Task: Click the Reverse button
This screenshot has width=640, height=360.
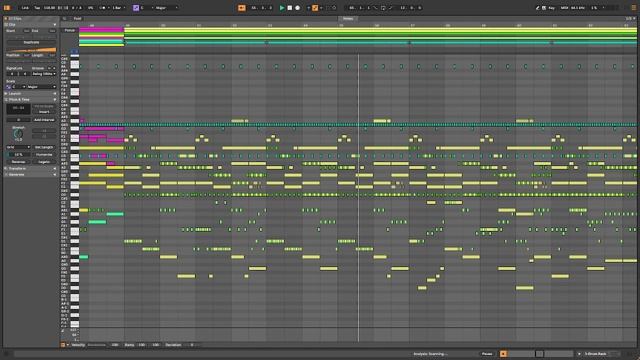Action: pyautogui.click(x=18, y=162)
